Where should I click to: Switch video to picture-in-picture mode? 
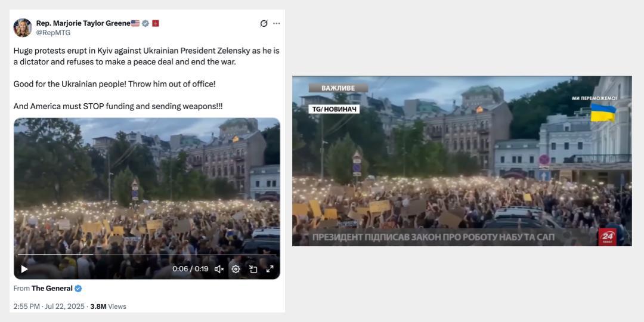click(x=253, y=269)
